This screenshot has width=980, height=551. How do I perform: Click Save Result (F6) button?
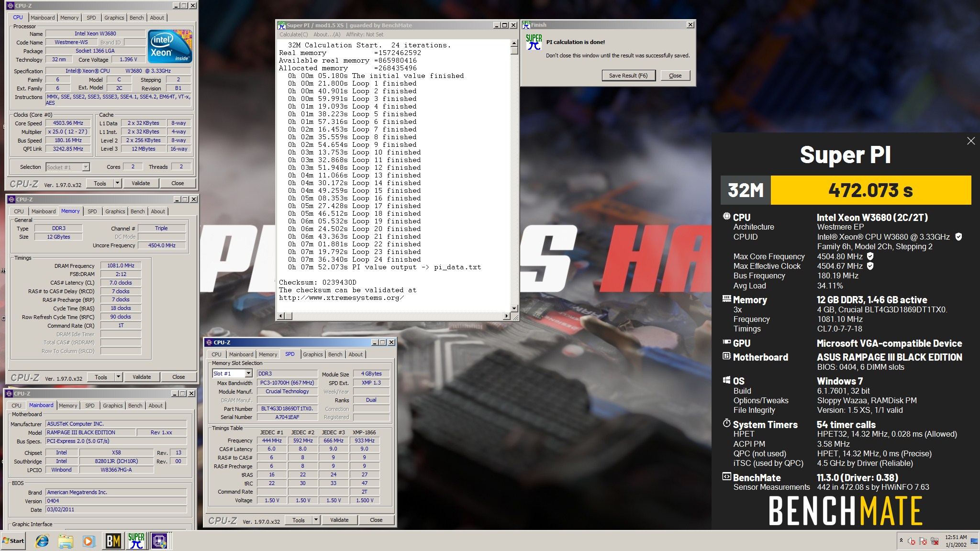pyautogui.click(x=628, y=76)
